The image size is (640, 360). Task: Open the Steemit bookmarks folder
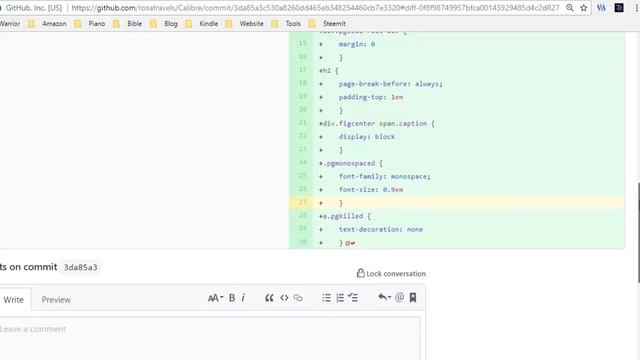coord(329,24)
